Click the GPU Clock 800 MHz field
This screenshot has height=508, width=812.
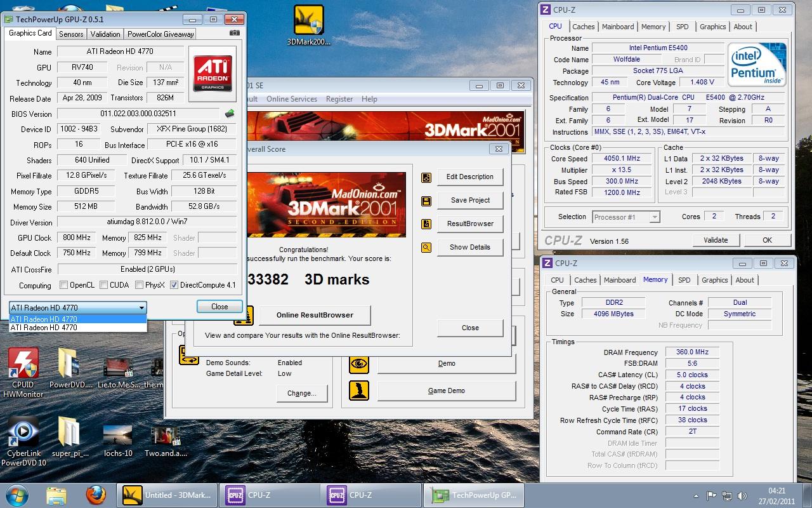pos(77,237)
